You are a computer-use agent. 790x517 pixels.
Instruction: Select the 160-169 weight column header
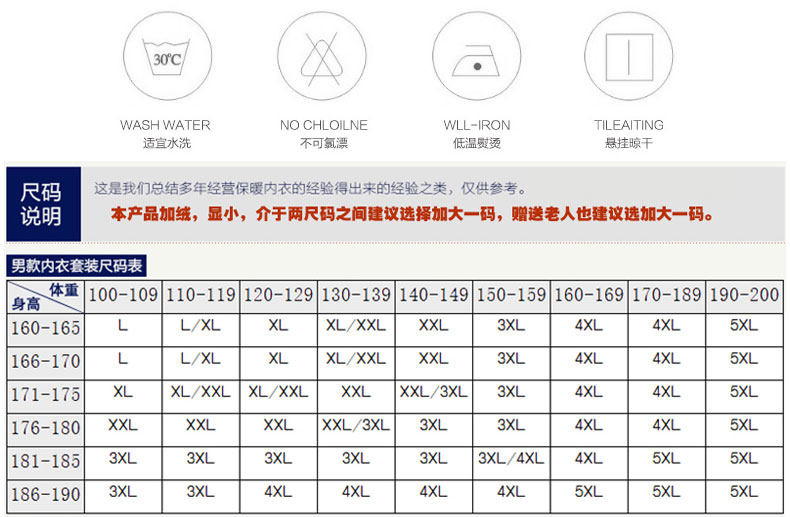(589, 295)
